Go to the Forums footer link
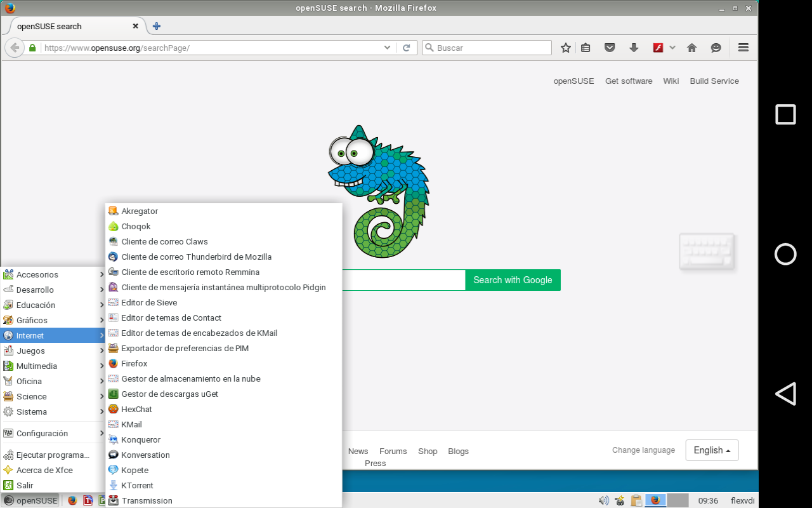The width and height of the screenshot is (812, 508). (393, 451)
